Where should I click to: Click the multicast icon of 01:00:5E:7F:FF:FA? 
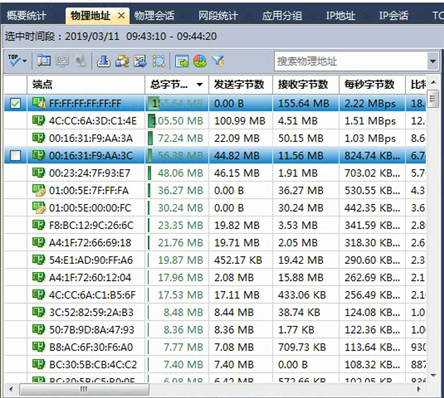coord(38,190)
